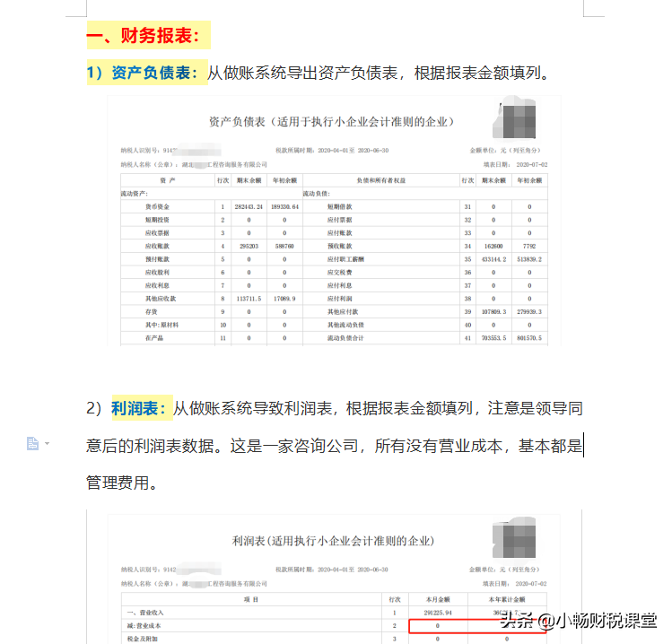
Task: Click the 减:营业成本 row label
Action: (144, 625)
